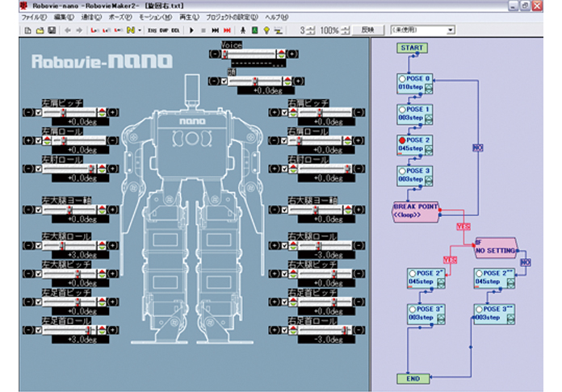Click the 右大腿ロール -3.0deg value field
562x392 pixels.
click(x=326, y=255)
